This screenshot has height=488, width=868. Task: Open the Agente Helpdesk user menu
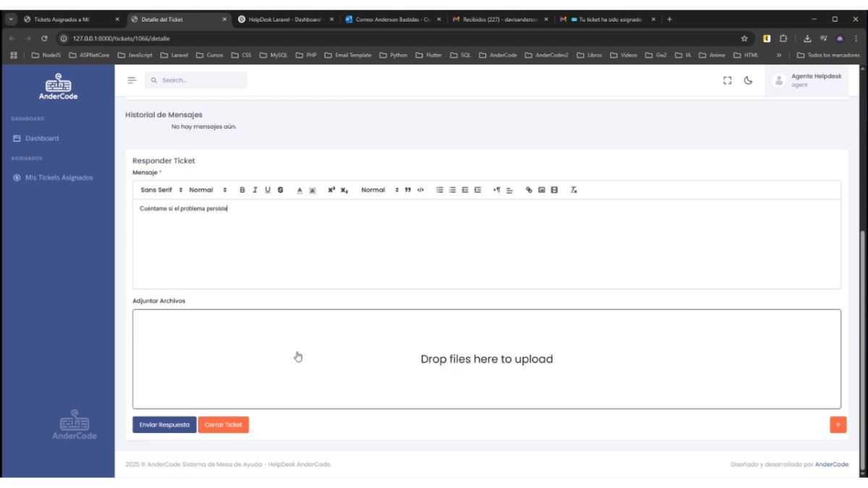coord(807,80)
